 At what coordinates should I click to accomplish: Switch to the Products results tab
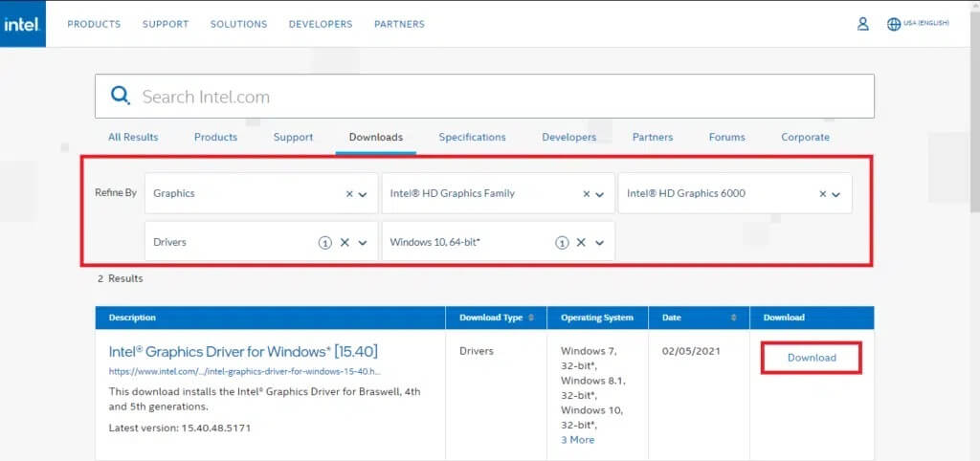(x=215, y=137)
